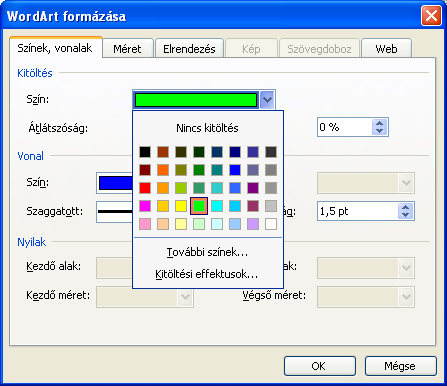This screenshot has width=447, height=386.
Task: Collapse the fill Szín dropdown arrow
Action: coord(267,100)
